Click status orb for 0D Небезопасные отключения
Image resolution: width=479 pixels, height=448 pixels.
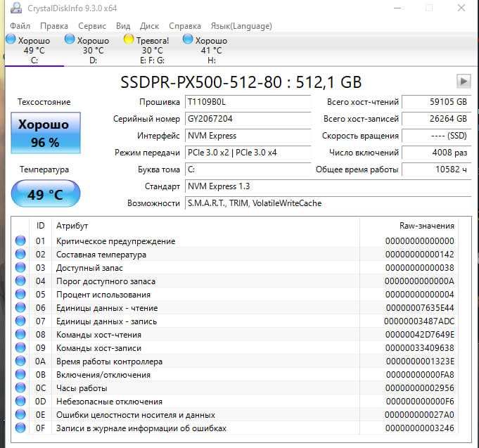20,402
